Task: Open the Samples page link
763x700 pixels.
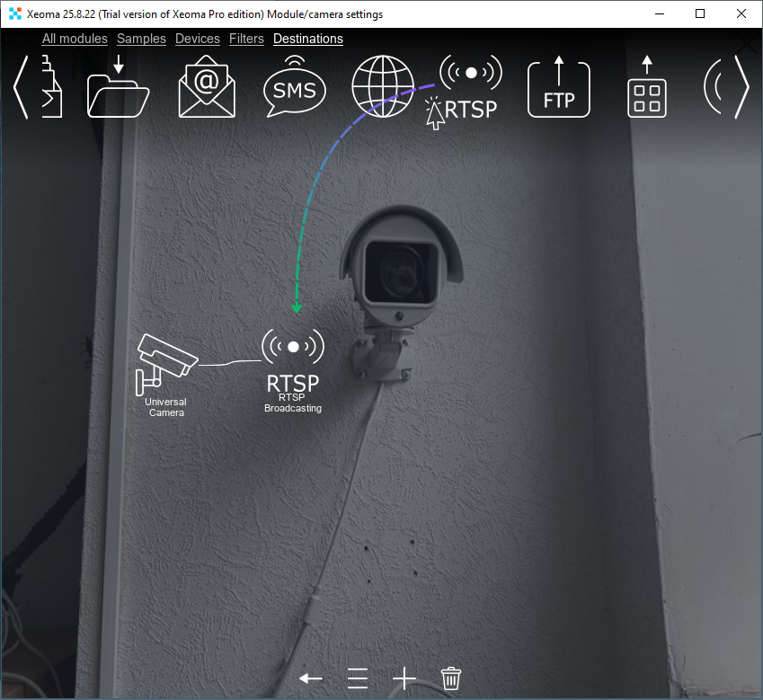Action: point(141,39)
